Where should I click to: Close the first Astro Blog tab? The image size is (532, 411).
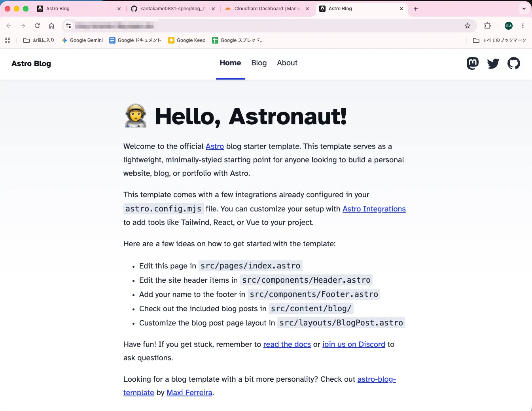point(119,9)
